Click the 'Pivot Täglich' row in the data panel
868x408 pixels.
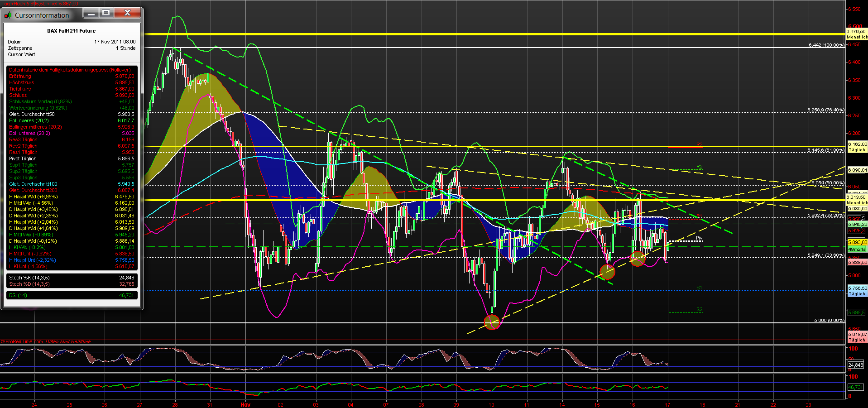tap(23, 158)
